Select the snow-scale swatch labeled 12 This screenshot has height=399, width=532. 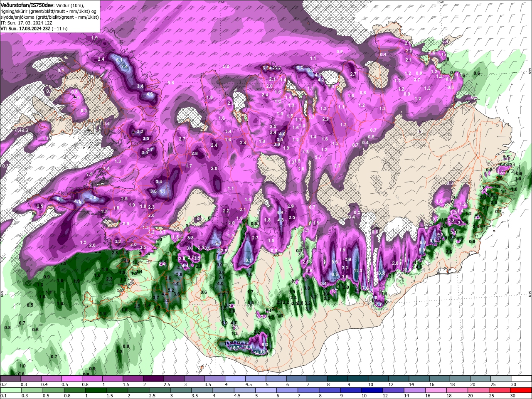(x=399, y=378)
